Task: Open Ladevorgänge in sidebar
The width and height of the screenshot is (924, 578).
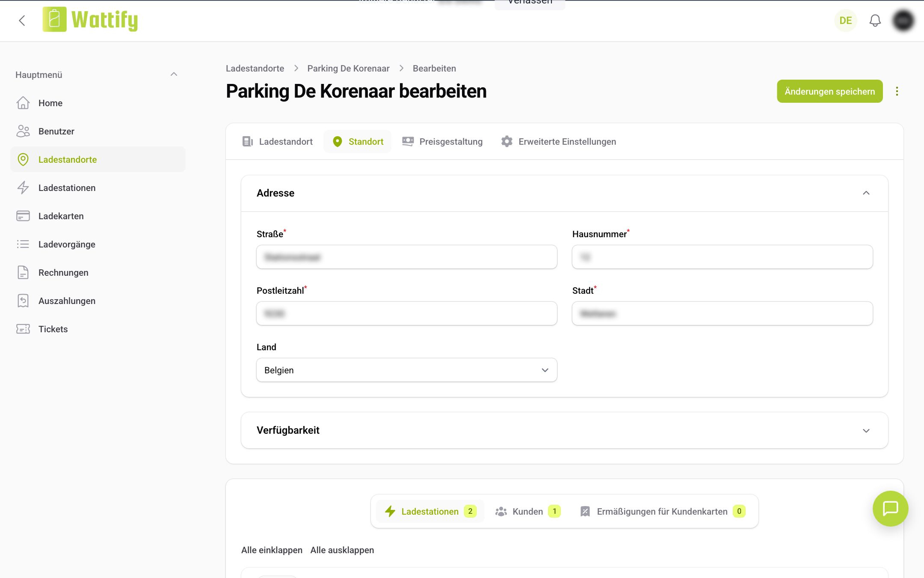Action: (x=98, y=244)
